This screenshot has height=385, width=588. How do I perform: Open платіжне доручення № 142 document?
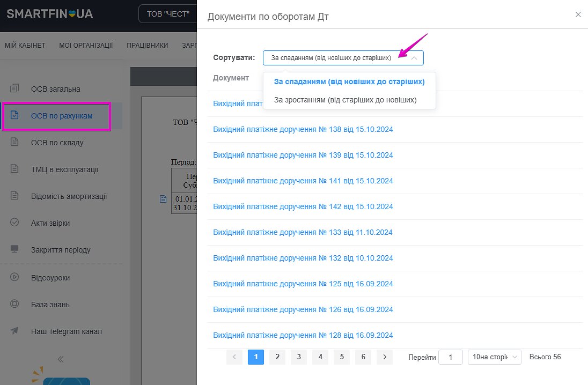coord(303,206)
